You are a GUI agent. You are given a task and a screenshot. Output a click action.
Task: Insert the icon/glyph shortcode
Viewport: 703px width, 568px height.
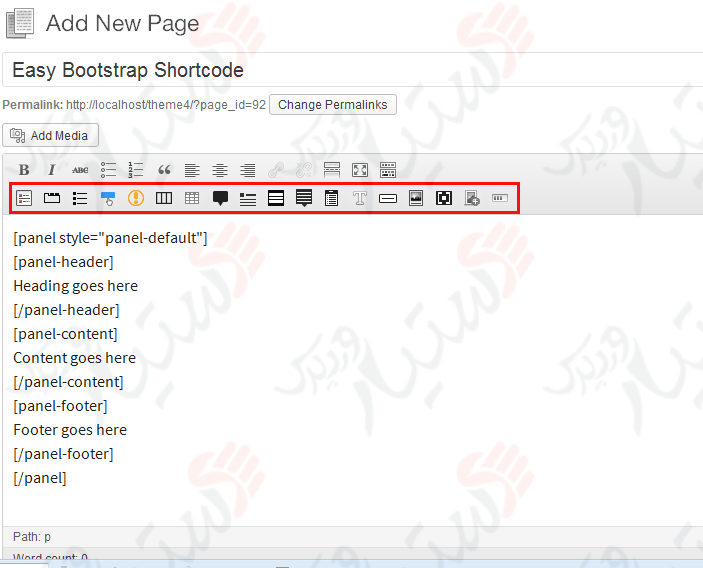tap(444, 198)
